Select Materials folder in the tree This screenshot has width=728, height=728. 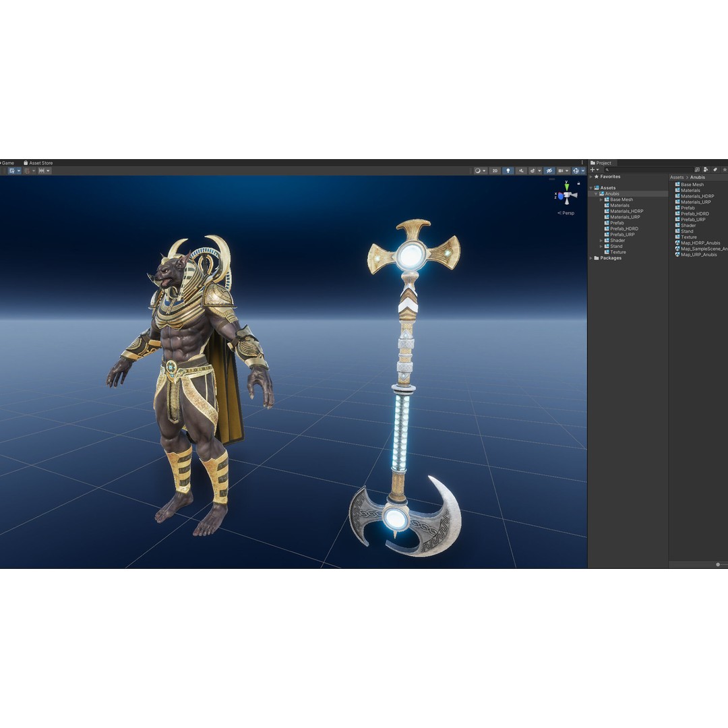pos(617,205)
